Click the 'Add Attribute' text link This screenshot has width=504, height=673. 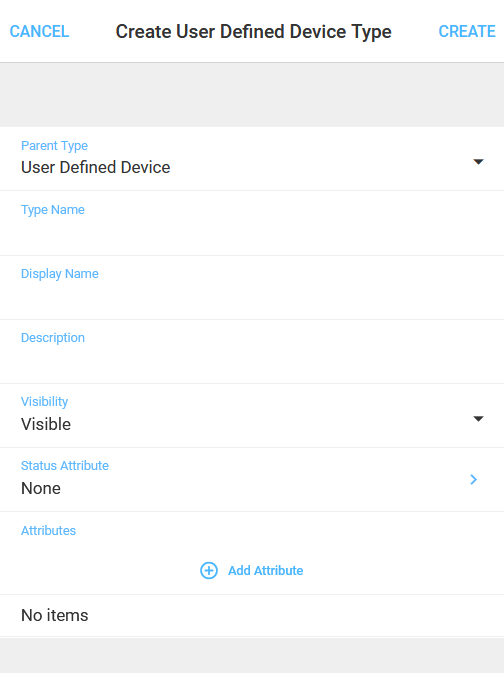[x=265, y=570]
